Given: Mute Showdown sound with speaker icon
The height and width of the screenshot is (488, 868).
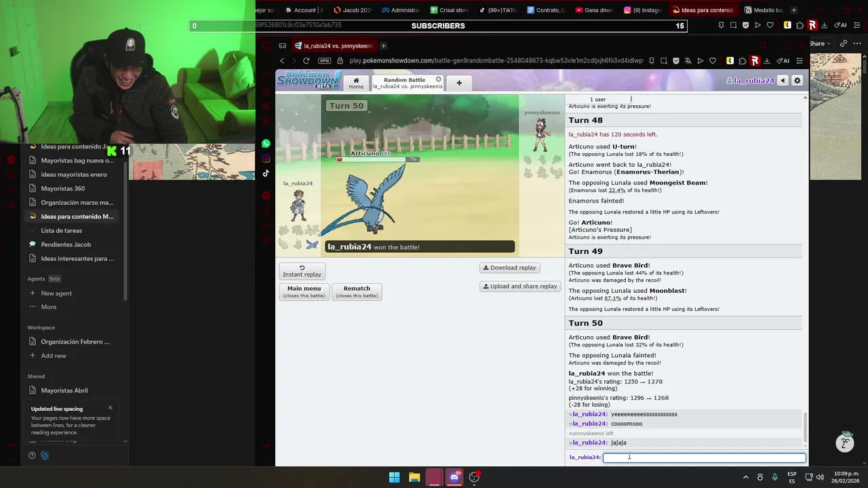Looking at the screenshot, I should tap(783, 81).
